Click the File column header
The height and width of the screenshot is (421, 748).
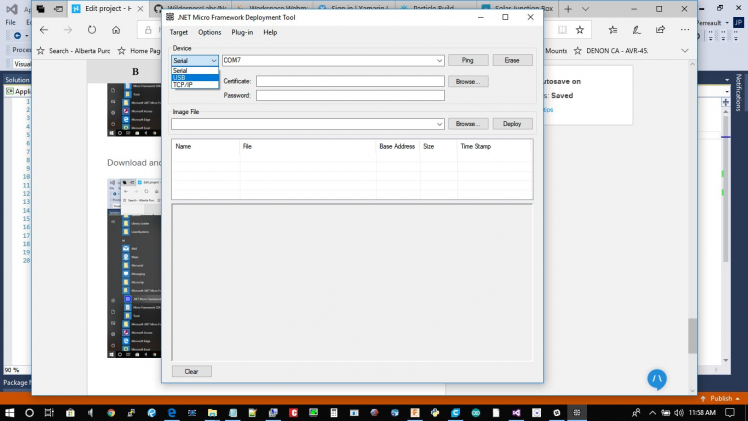(308, 146)
